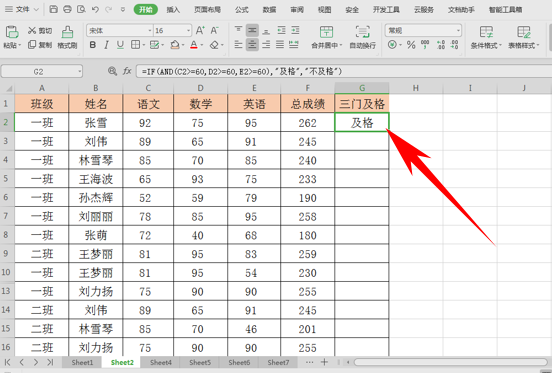Click the Save icon in the top bar
The image size is (553, 373).
click(x=53, y=9)
